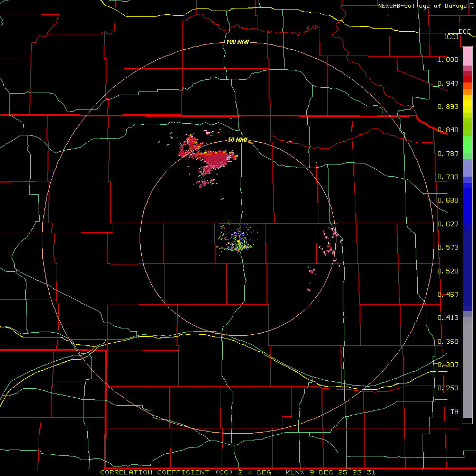Click the 0.520 scale value
Screen dimensions: 476x476
(448, 271)
